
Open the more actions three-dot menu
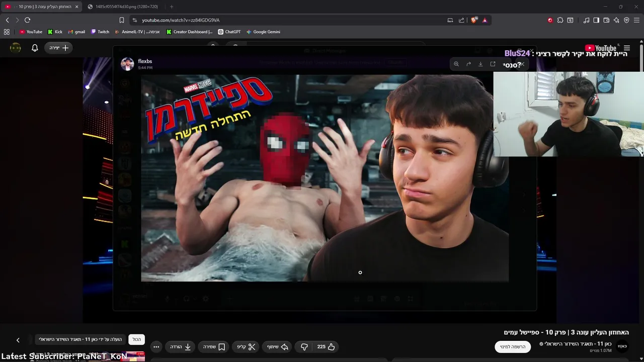click(x=156, y=347)
